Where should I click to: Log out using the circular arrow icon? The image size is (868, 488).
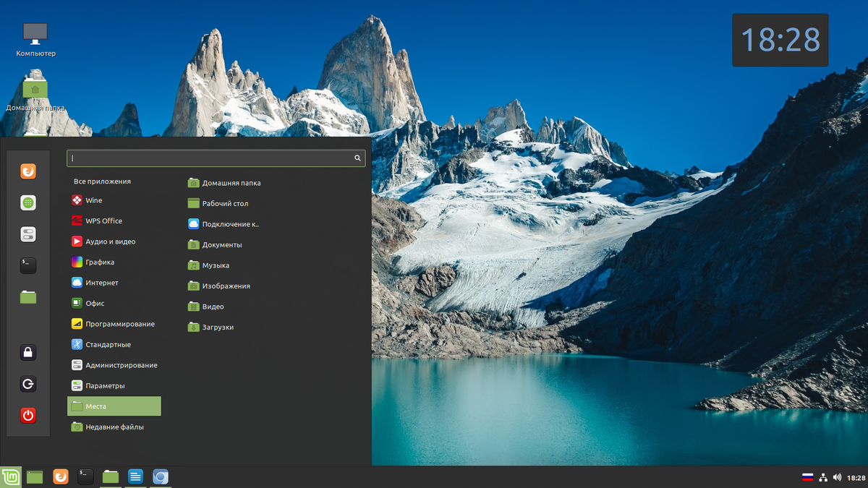(27, 384)
